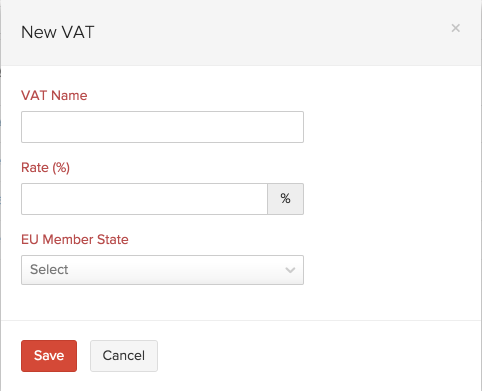This screenshot has height=391, width=482.
Task: Click the New VAT dialog title
Action: pos(58,32)
